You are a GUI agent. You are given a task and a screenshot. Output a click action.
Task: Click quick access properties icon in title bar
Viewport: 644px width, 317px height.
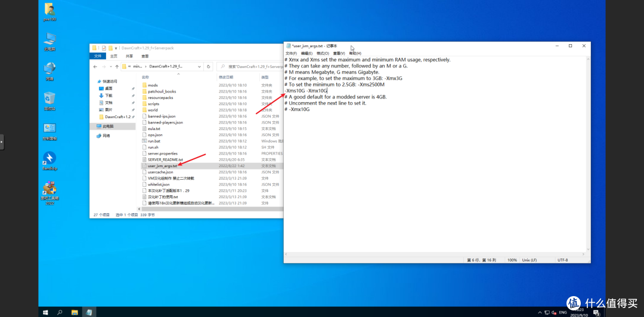104,48
